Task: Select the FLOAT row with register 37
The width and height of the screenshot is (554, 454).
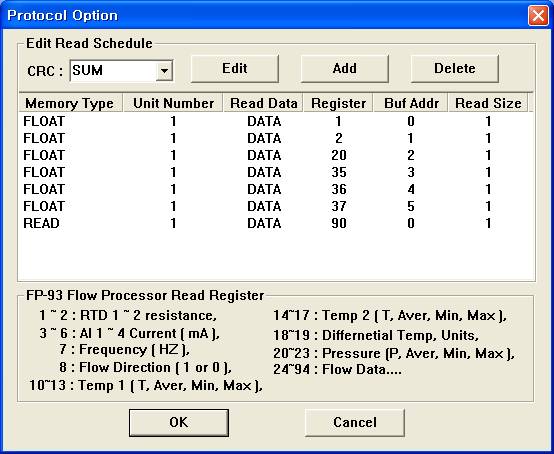Action: [276, 206]
